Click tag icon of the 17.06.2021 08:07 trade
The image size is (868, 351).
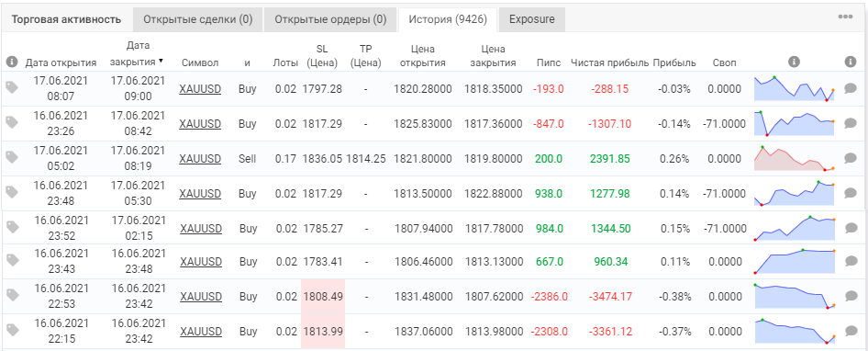[12, 87]
